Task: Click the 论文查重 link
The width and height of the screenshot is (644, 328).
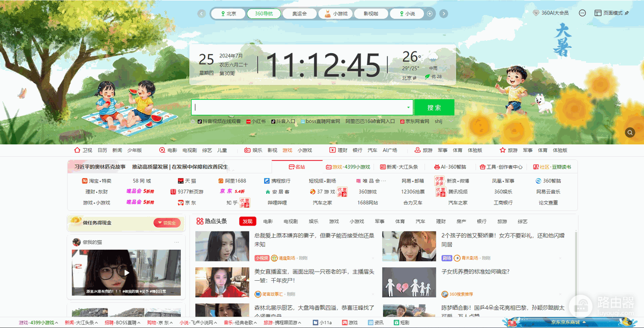Action: point(548,202)
